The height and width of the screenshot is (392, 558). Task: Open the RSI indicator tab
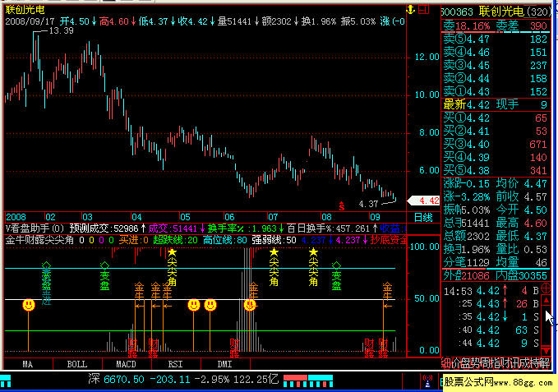tap(175, 364)
